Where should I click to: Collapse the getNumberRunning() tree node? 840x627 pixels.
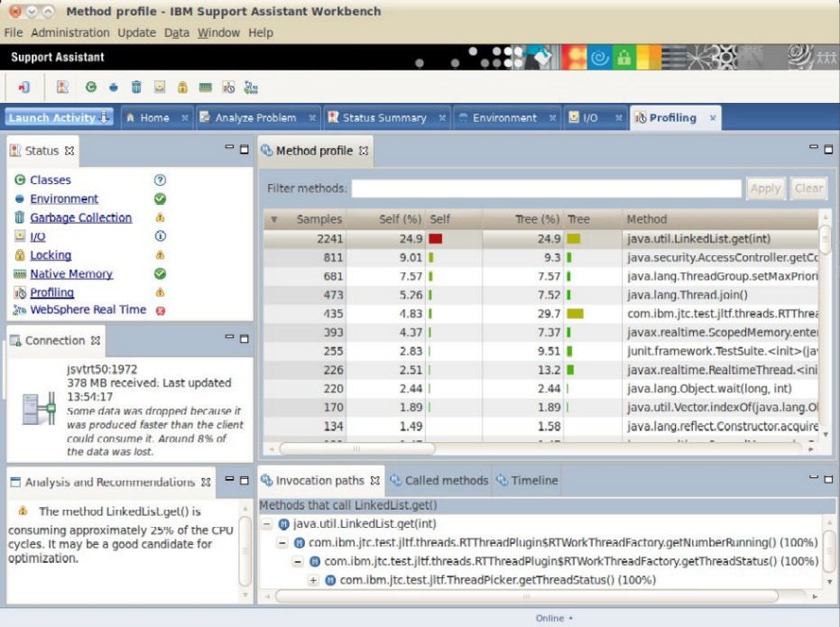[282, 543]
